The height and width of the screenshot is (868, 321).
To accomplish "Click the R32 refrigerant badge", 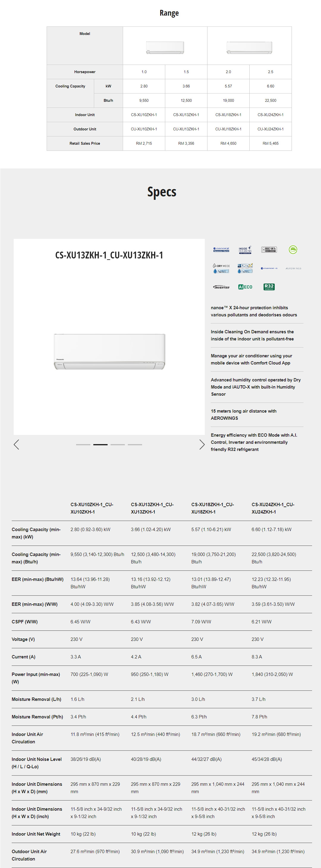I will click(269, 287).
